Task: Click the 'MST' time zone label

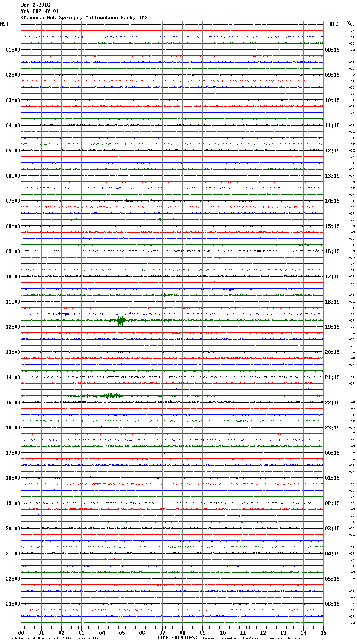Action: pos(4,24)
